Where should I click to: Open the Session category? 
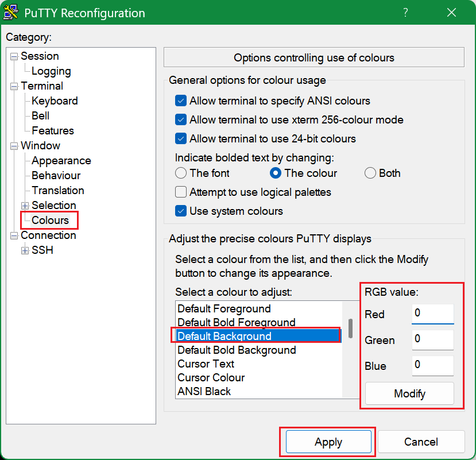(x=40, y=56)
